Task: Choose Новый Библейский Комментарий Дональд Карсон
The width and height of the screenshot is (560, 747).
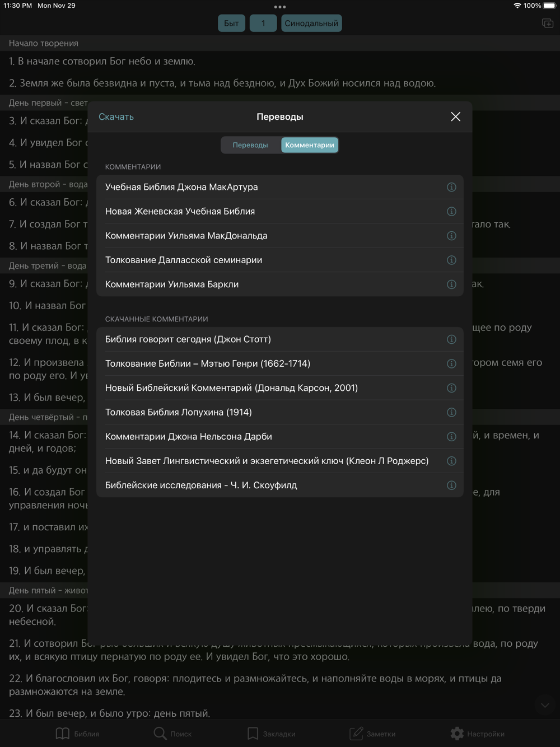Action: point(280,388)
